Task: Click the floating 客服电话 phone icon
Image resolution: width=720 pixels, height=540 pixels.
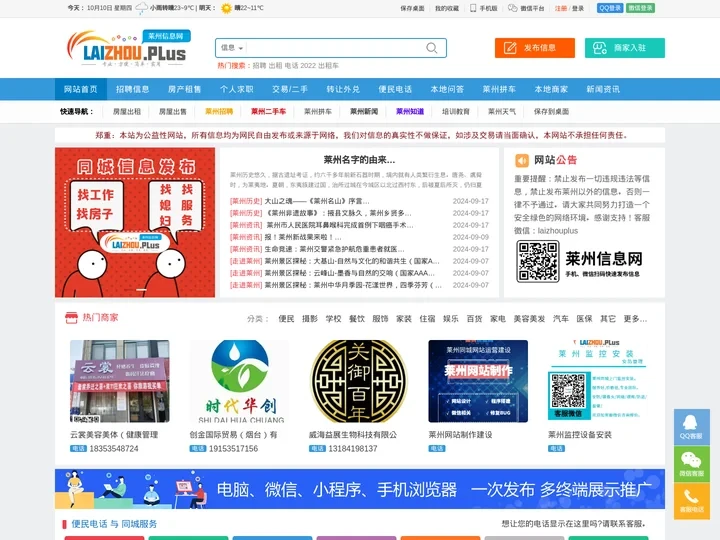Action: coord(692,501)
